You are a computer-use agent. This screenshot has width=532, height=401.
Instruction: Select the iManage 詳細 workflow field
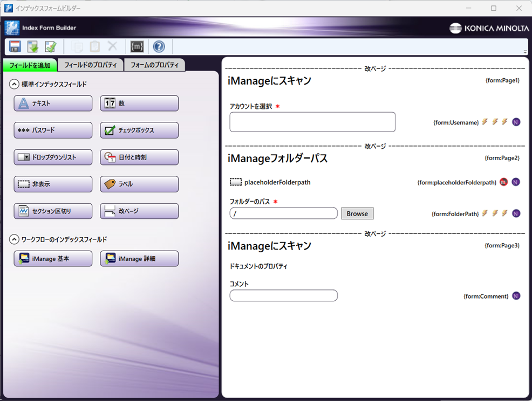pos(139,258)
